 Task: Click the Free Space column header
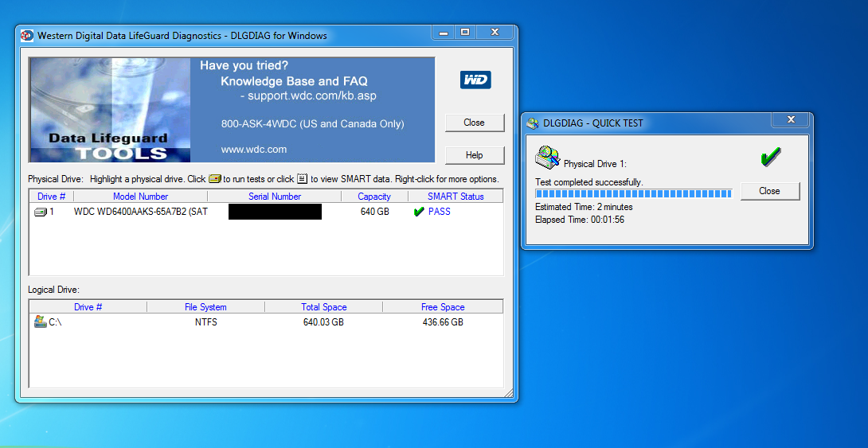(443, 307)
